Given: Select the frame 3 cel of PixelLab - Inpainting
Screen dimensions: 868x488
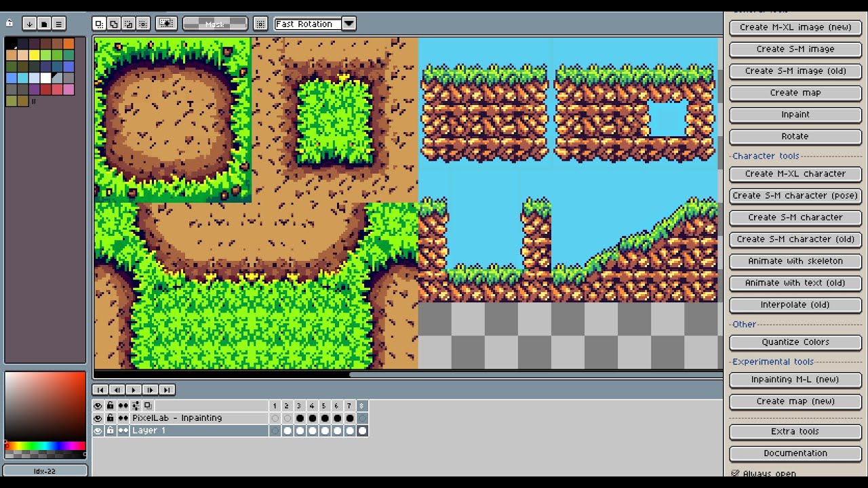Looking at the screenshot, I should coord(299,418).
